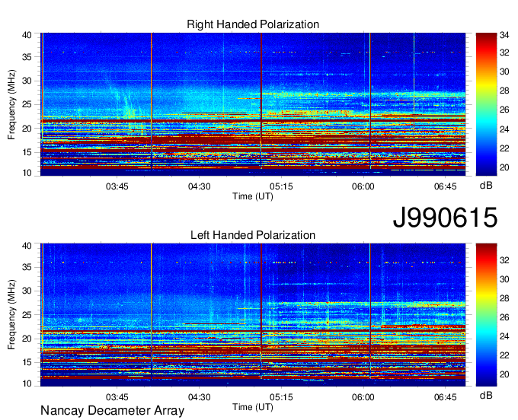Click the 05:15 tick label under upper plot
Viewport: 518px width, 420px height.
(281, 186)
